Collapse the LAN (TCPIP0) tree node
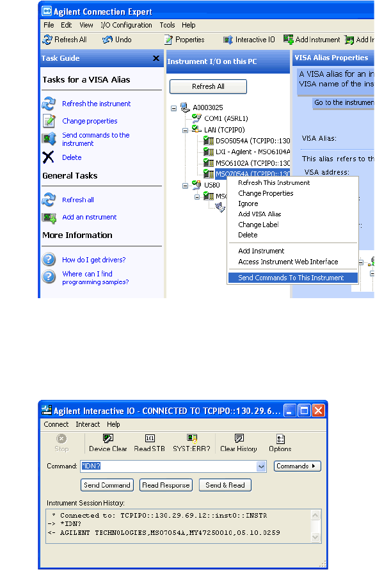The height and width of the screenshot is (588, 375). (185, 131)
